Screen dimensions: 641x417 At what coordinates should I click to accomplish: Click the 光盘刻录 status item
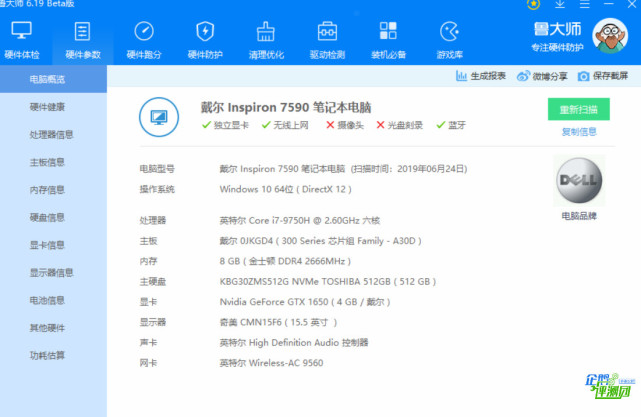tap(399, 125)
